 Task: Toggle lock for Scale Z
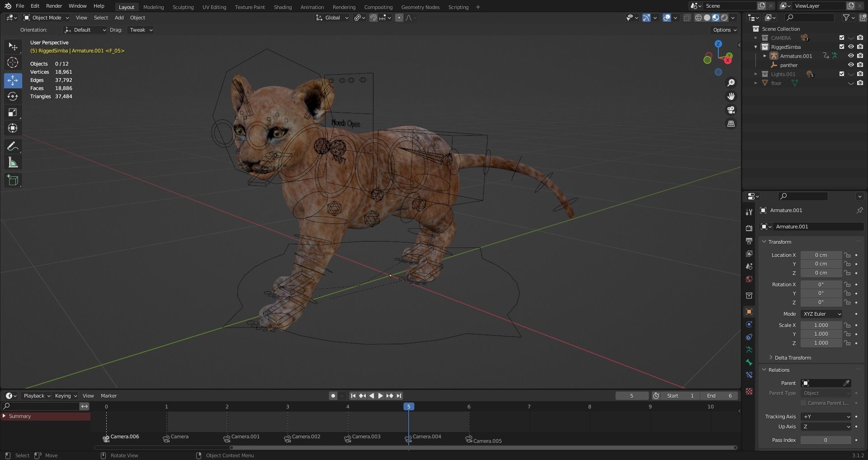[848, 343]
